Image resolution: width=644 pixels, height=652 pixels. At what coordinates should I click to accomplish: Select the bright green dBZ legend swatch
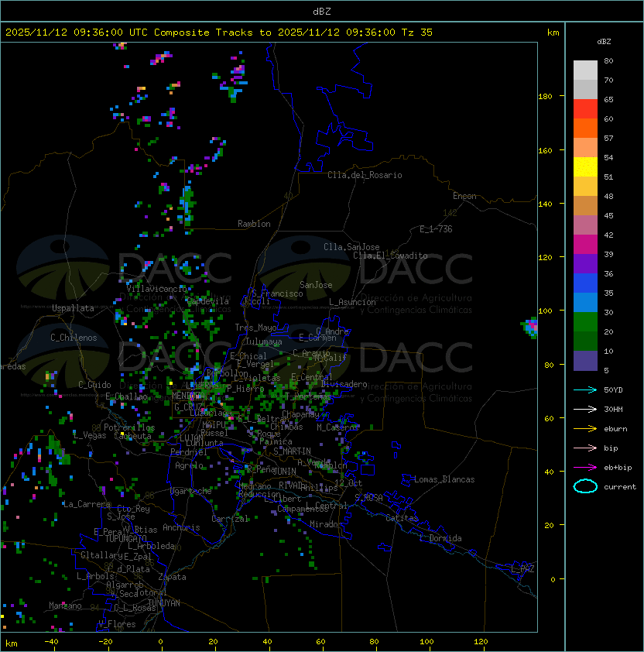[585, 321]
